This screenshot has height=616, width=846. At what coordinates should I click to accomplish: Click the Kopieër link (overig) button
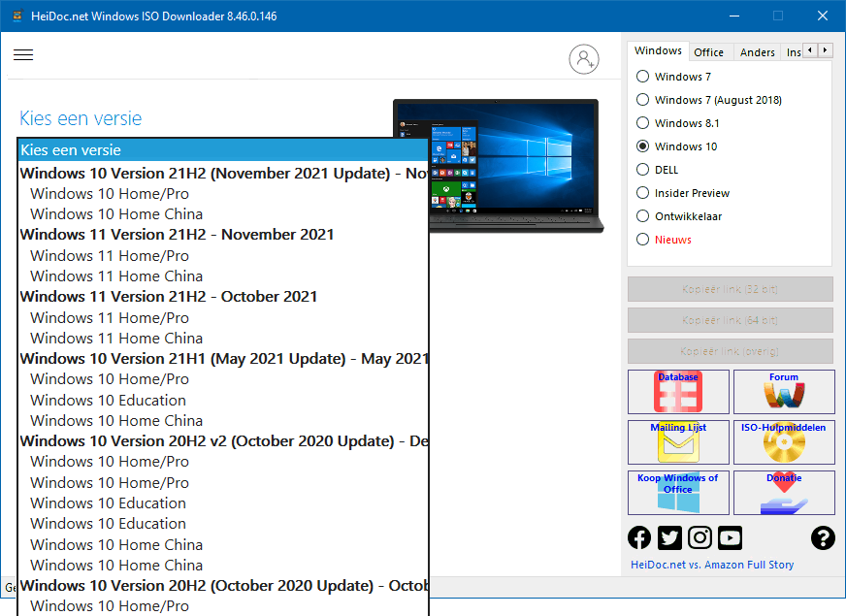click(730, 351)
